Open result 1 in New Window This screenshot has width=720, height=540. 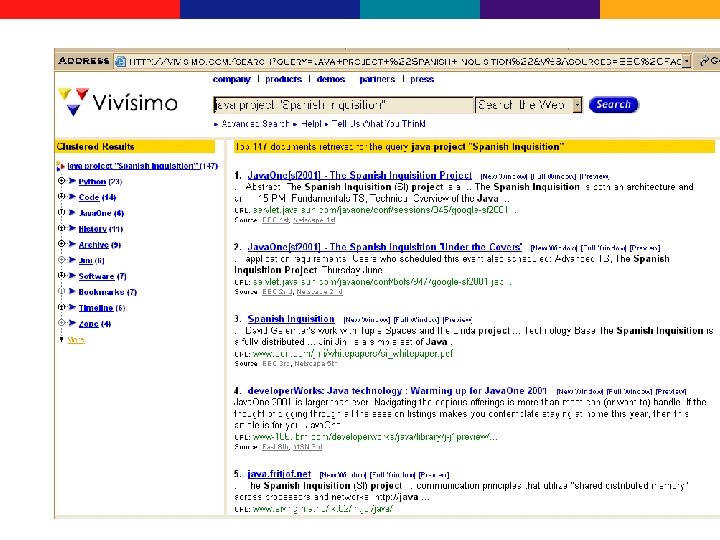pos(504,176)
